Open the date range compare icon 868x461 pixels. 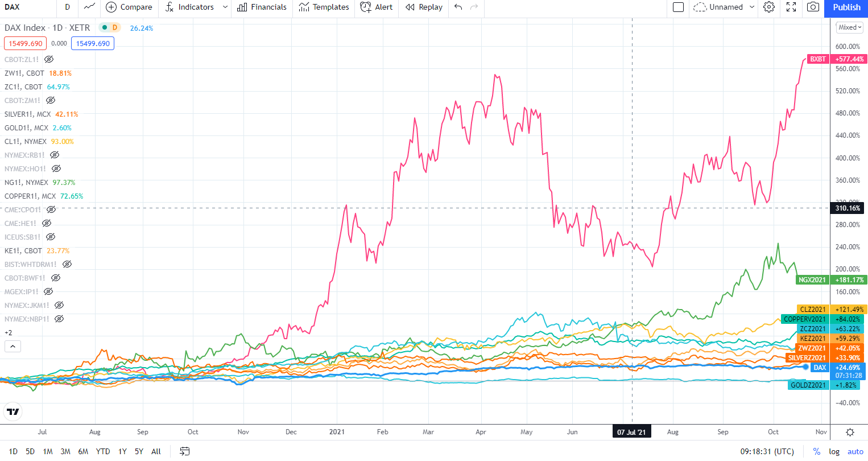(185, 451)
